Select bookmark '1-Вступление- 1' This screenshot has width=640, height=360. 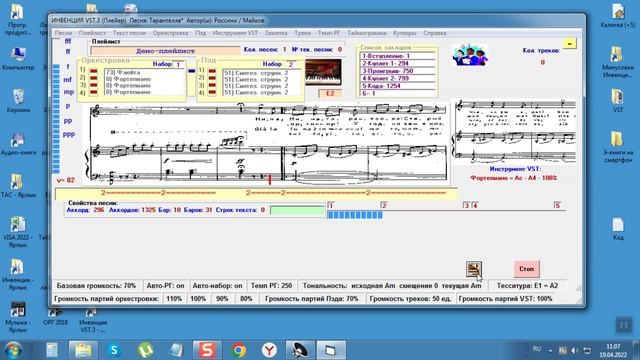397,56
